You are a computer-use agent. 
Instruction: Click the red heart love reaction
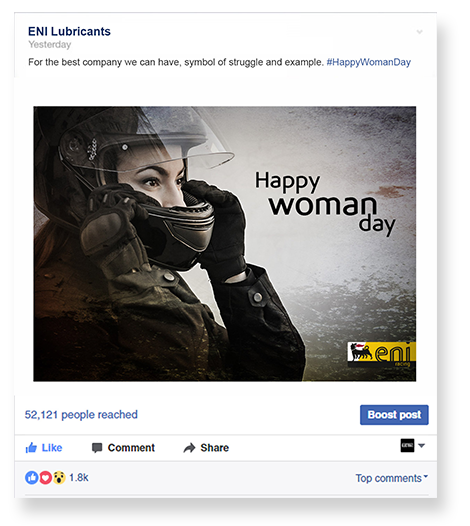[46, 477]
